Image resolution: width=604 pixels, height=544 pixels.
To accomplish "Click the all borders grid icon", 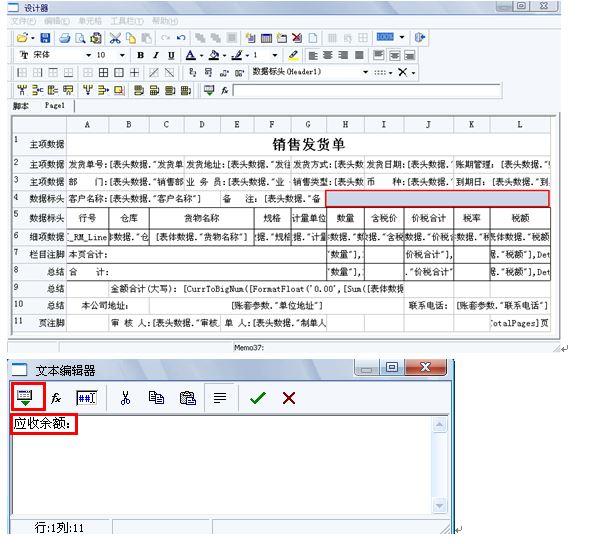I will tap(103, 72).
